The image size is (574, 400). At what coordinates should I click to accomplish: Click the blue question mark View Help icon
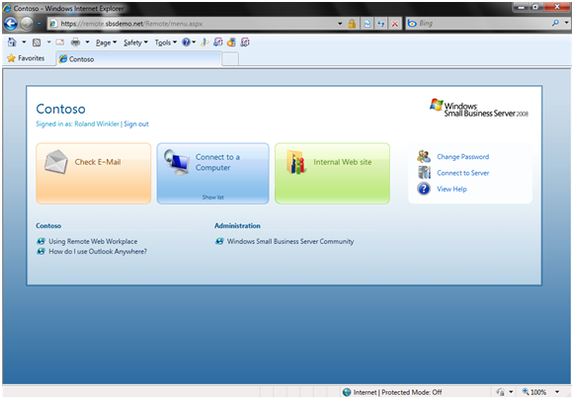point(424,189)
